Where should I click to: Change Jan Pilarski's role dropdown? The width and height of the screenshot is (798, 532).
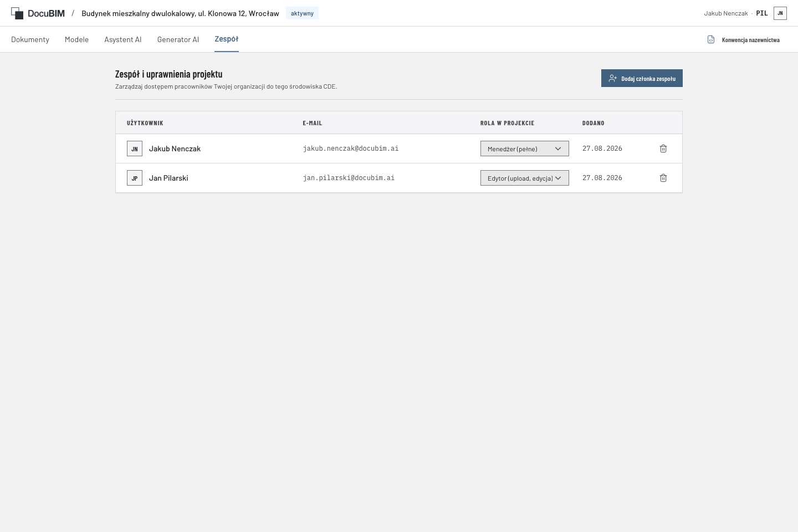pos(525,178)
